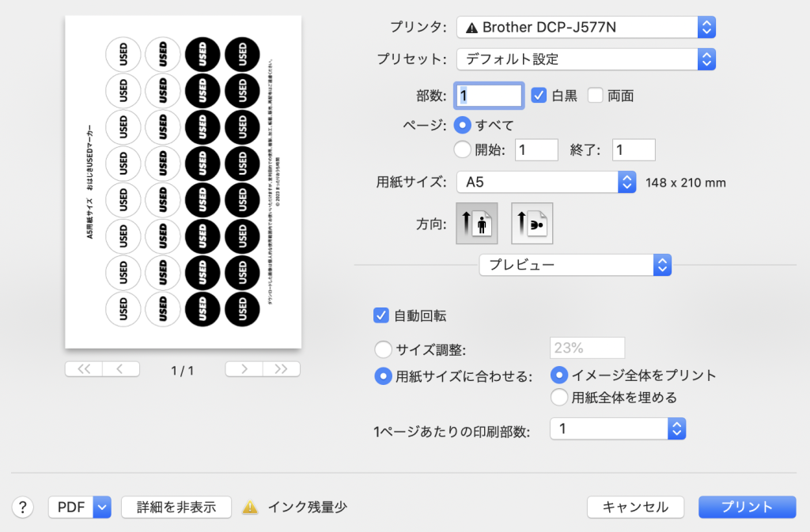
Task: Open the プレビュー options dropdown
Action: tap(575, 265)
